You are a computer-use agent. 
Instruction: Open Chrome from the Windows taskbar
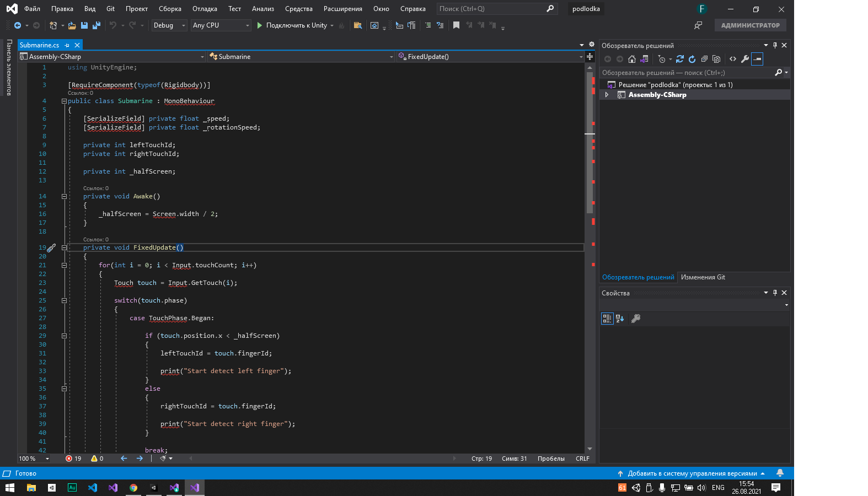coord(133,488)
